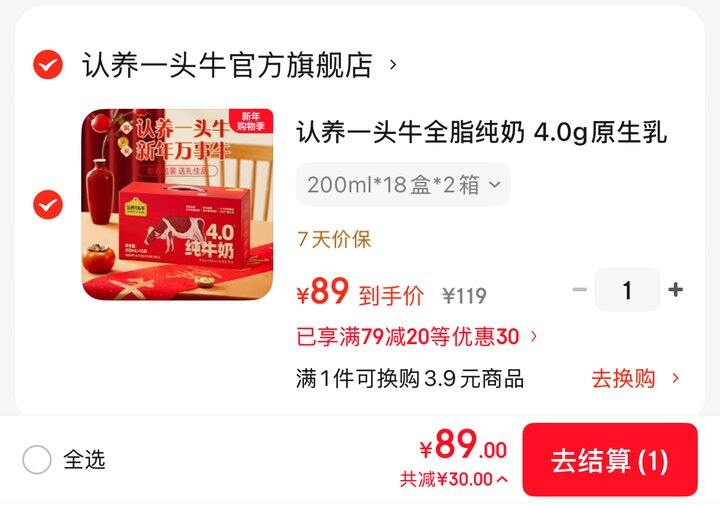
Task: Tap the 去换购 redemption link
Action: (x=623, y=379)
